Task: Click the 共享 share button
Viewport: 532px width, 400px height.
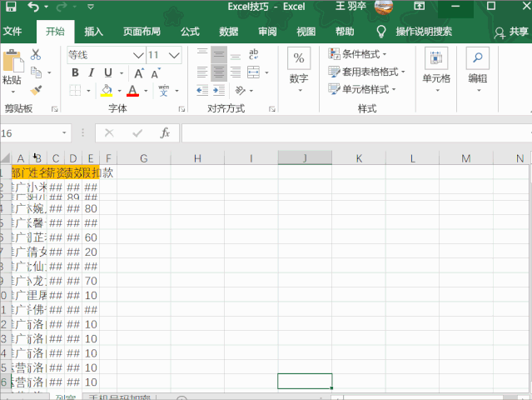Action: pyautogui.click(x=511, y=32)
